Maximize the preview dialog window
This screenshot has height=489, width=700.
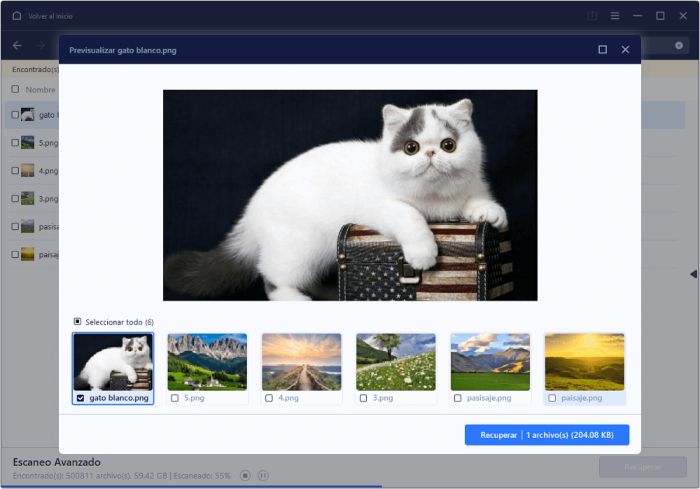point(602,50)
